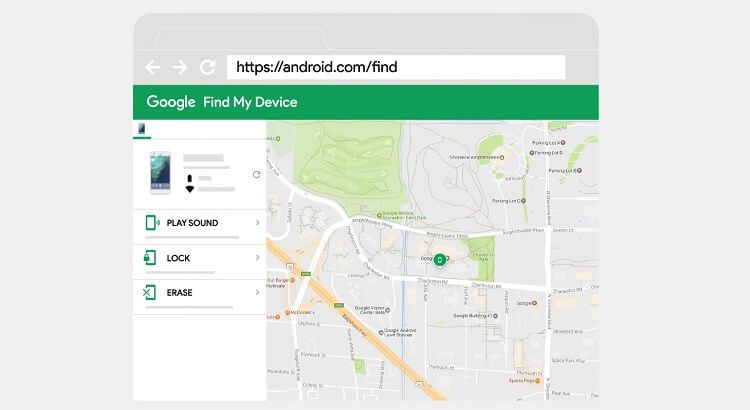Click the Google Visitor Center map pin

pos(387,310)
